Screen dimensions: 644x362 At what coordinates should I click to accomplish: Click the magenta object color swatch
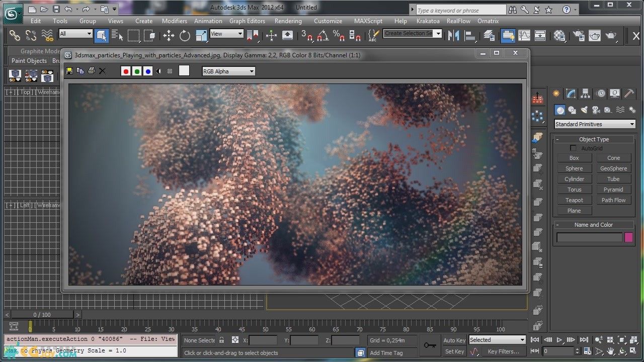pyautogui.click(x=628, y=237)
